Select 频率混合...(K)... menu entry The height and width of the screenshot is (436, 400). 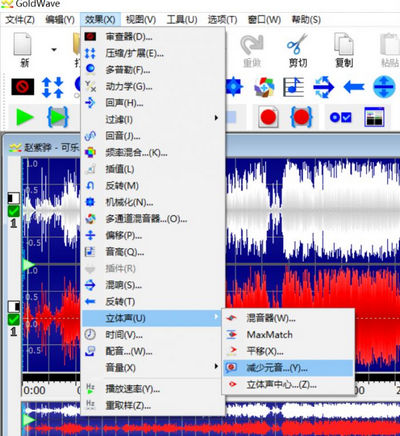(x=153, y=153)
